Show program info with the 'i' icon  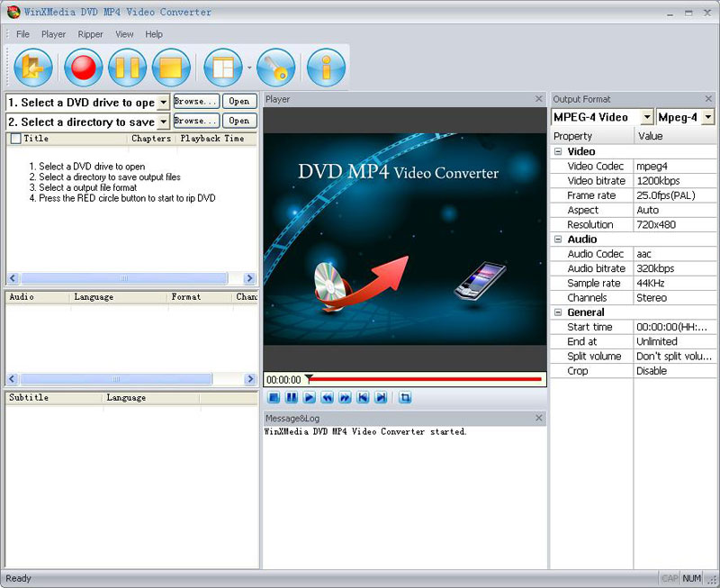[x=326, y=68]
